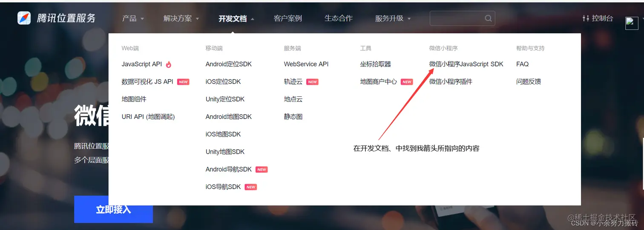Expand the 产品 dropdown arrow
The image size is (644, 230).
(142, 19)
